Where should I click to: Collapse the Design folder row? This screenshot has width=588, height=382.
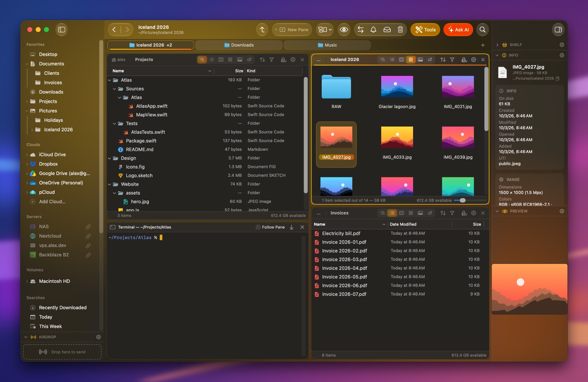(110, 158)
